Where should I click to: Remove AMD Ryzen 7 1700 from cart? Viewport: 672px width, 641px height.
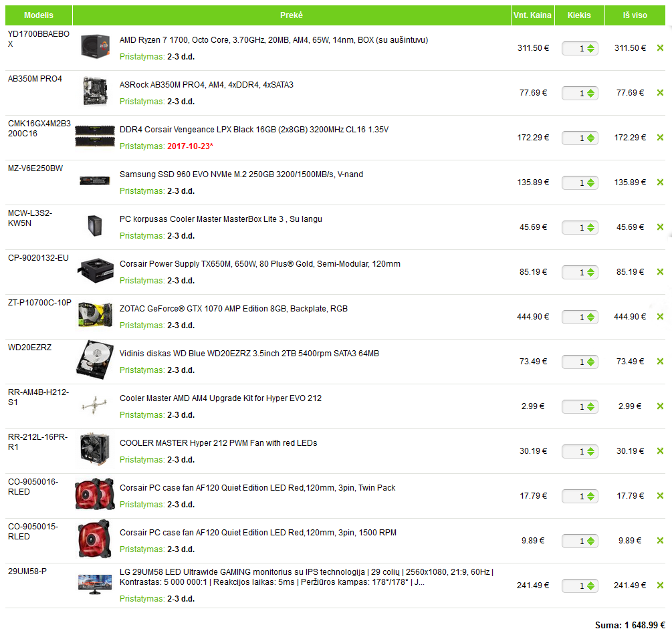[660, 48]
